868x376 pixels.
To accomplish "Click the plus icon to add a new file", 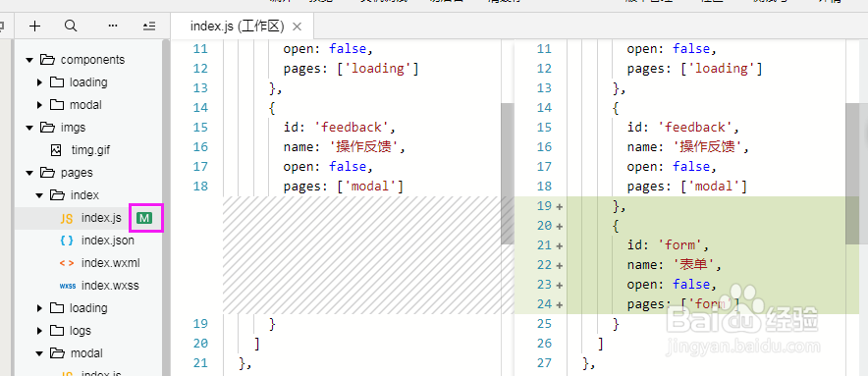I will (35, 26).
